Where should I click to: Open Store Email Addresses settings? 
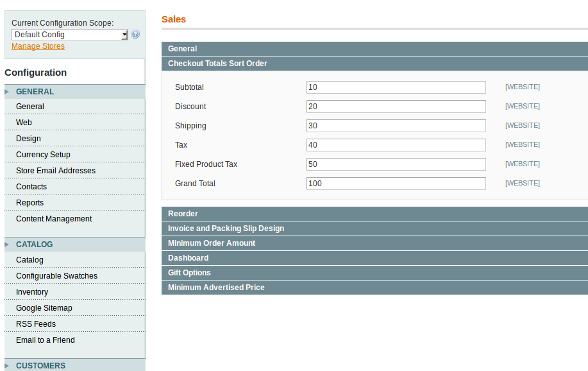[56, 170]
